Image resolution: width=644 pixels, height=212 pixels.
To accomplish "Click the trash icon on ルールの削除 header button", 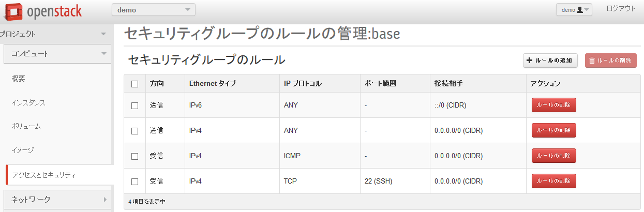I will point(592,60).
